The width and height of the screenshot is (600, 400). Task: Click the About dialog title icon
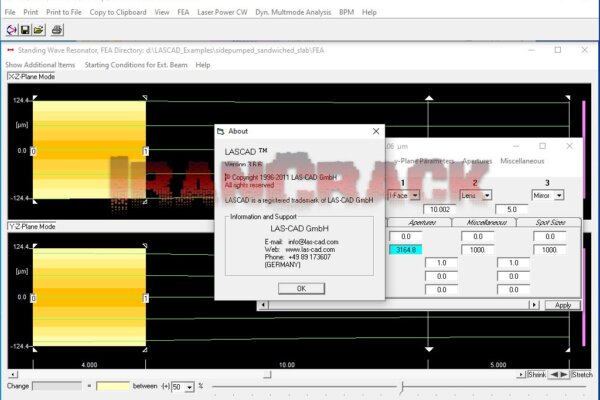[x=220, y=131]
